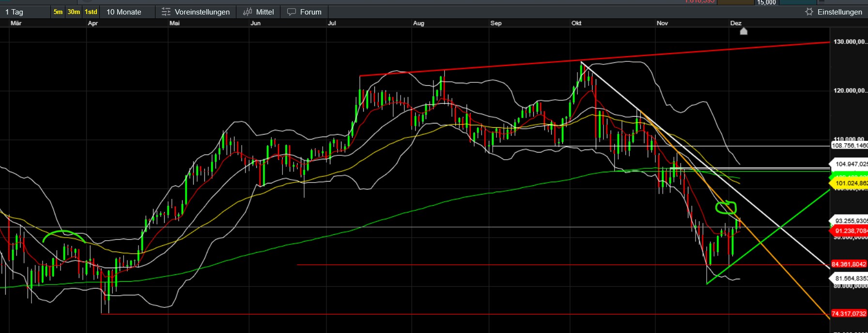Click the 120.000,00 axis value
Screen dimensions: 868x333
(850, 91)
